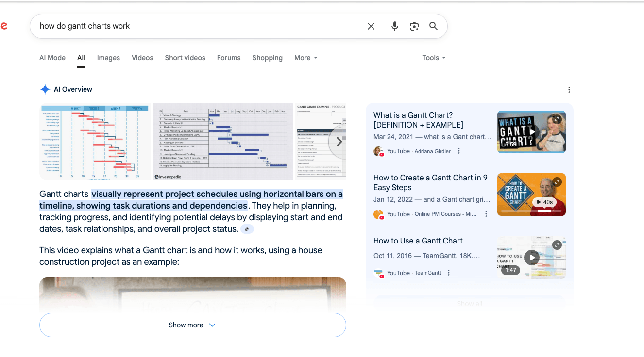Open the Tools dropdown
The height and width of the screenshot is (357, 644).
434,58
